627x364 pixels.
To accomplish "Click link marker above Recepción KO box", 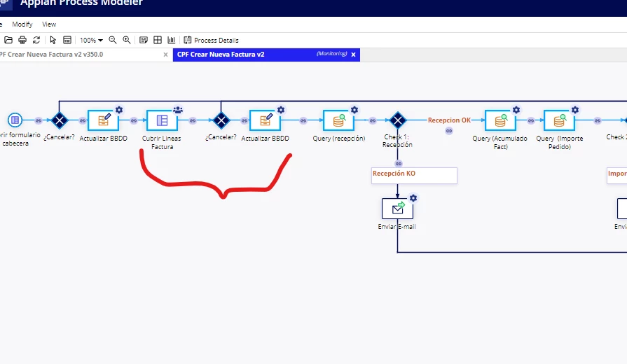I will pos(399,163).
